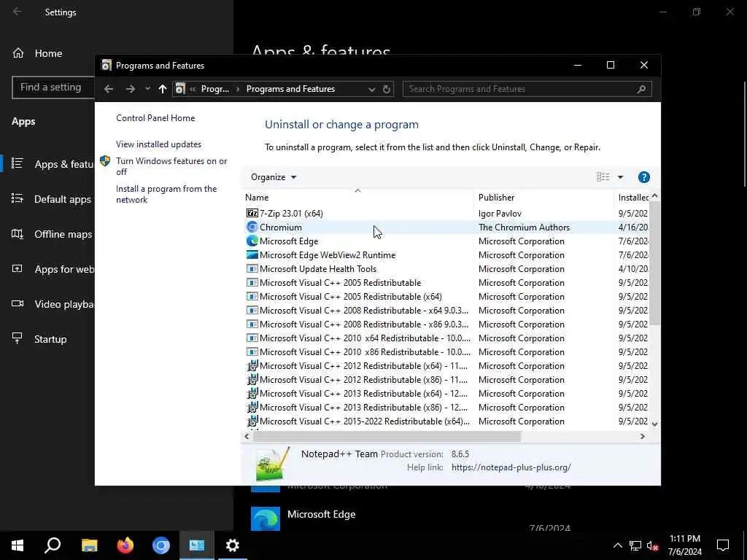Select Visual C++ 2015-2022 Redistributable (x64) entry
The image size is (747, 560).
tap(365, 421)
